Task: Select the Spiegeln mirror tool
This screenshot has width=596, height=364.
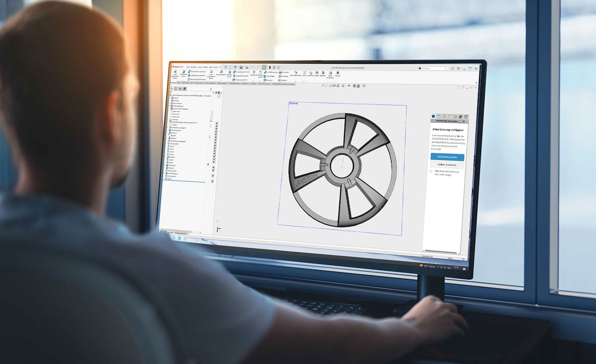Action: pyautogui.click(x=283, y=80)
